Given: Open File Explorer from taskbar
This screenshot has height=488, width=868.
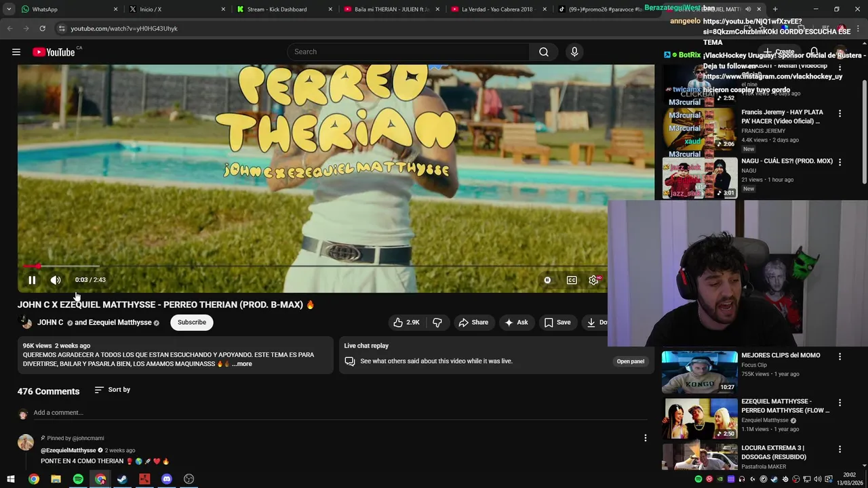Looking at the screenshot, I should (x=56, y=479).
